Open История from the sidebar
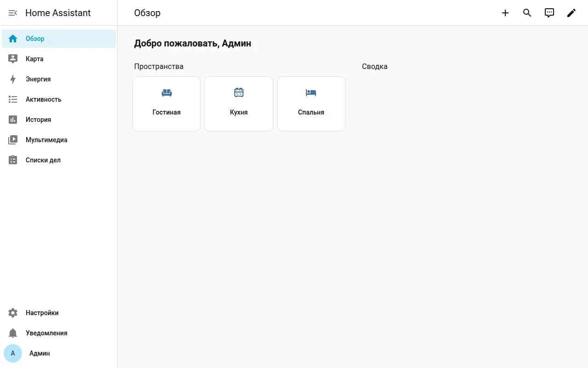Screen dimensions: 588x368 59,120
